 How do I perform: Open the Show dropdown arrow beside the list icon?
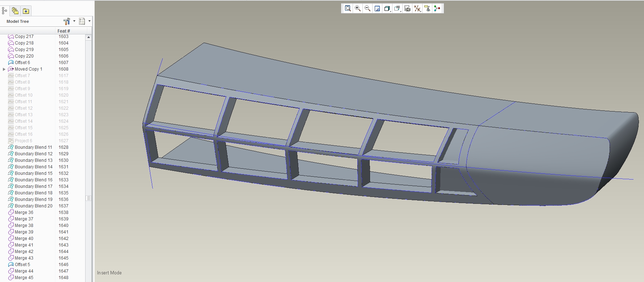pos(90,21)
